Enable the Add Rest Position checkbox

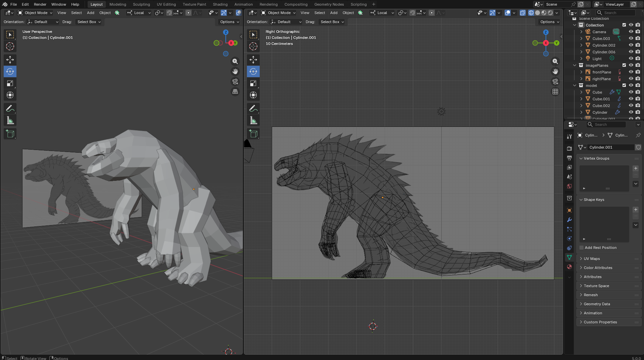click(582, 248)
